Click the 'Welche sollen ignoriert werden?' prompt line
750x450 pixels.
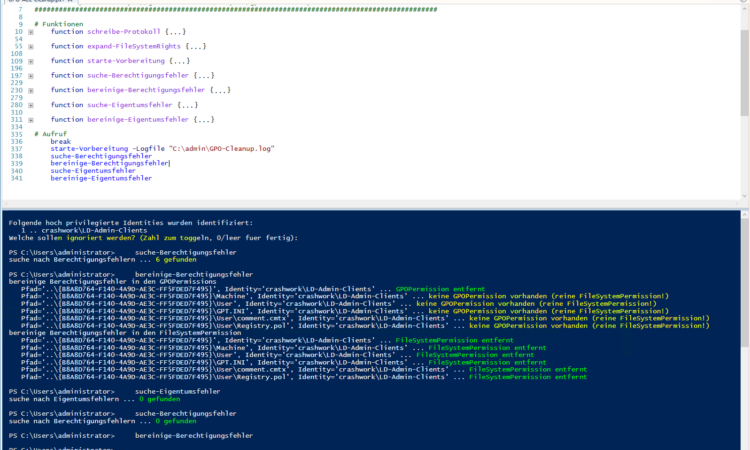pyautogui.click(x=153, y=238)
